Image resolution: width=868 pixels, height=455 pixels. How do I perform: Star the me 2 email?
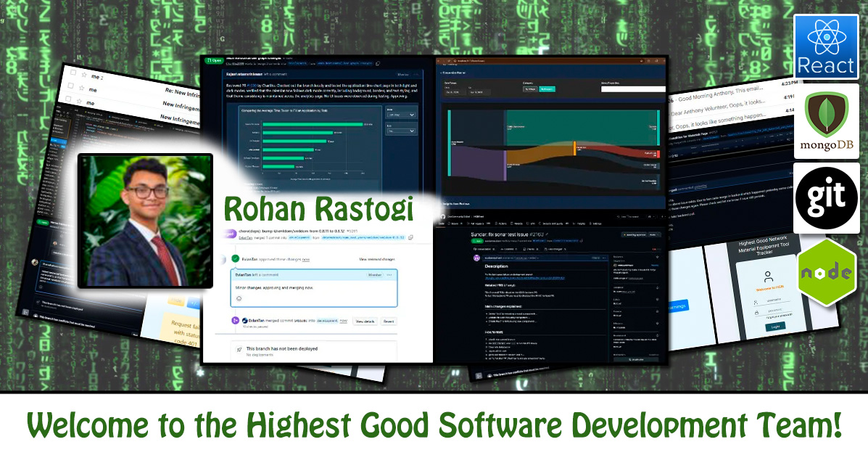84,74
